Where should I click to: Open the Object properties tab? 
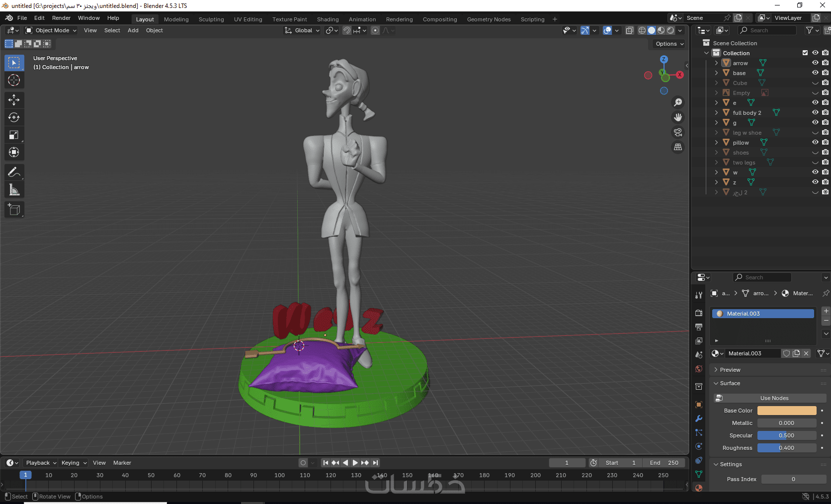coord(699,405)
